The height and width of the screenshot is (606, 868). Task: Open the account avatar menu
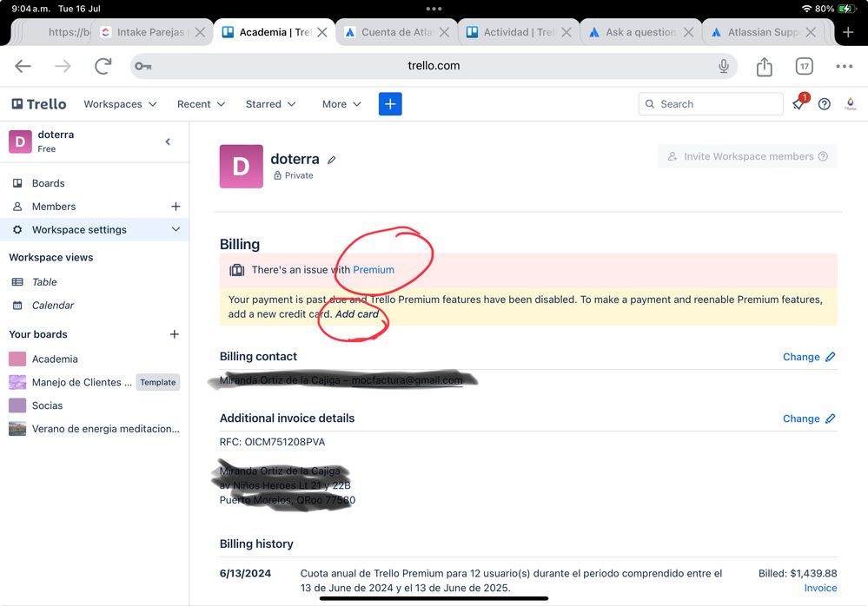point(851,104)
